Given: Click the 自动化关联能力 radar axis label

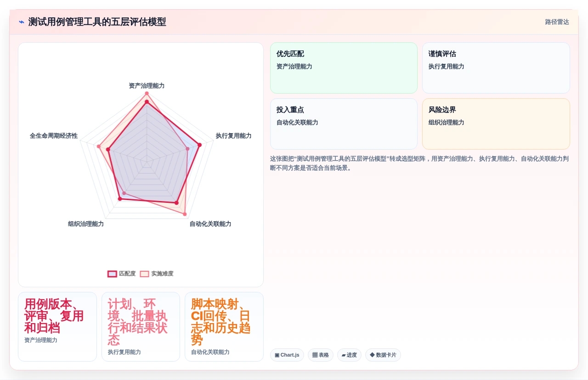Looking at the screenshot, I should [x=210, y=224].
